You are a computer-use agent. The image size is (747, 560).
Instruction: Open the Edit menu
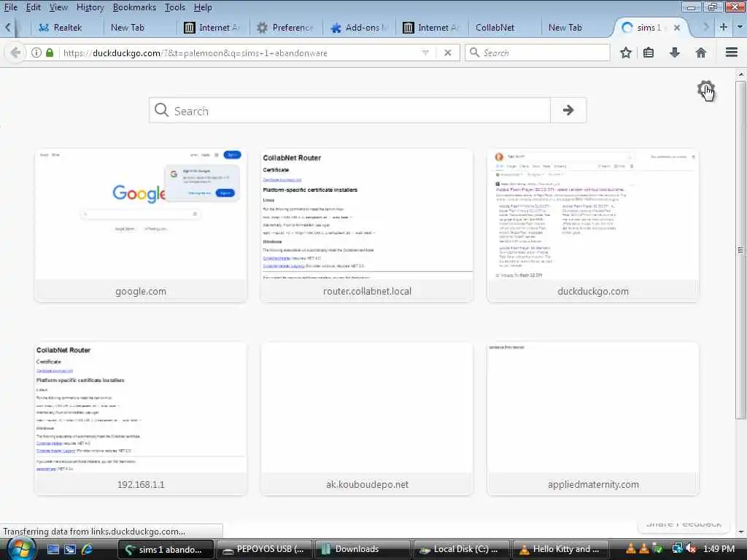[x=33, y=7]
